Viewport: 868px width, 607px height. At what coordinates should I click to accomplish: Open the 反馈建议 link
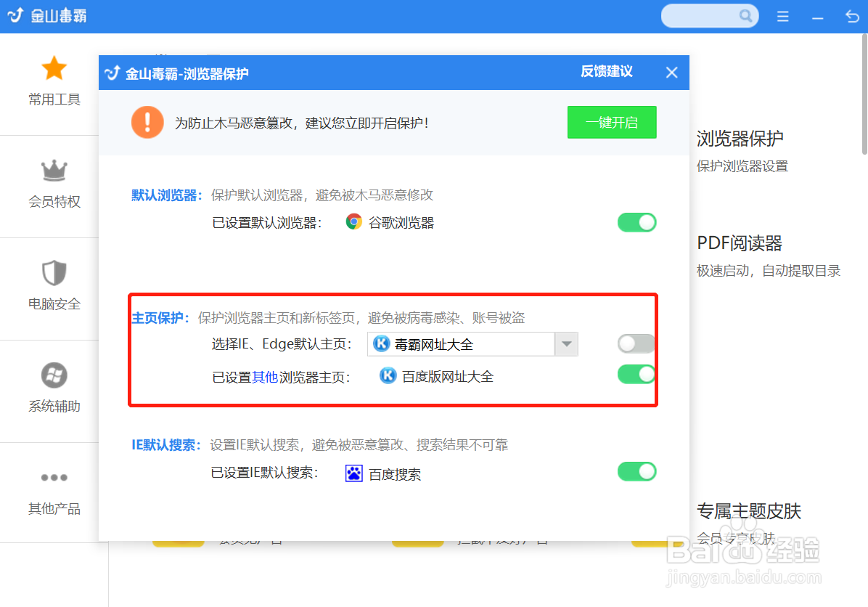click(x=607, y=71)
